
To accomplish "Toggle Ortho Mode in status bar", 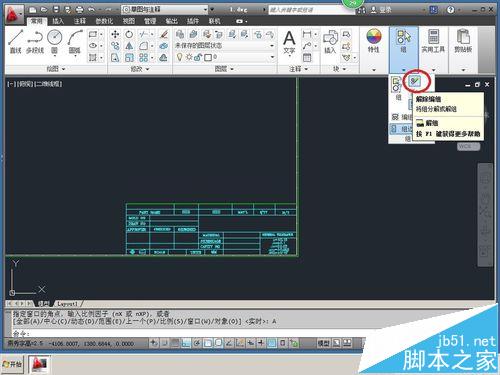I will (186, 343).
